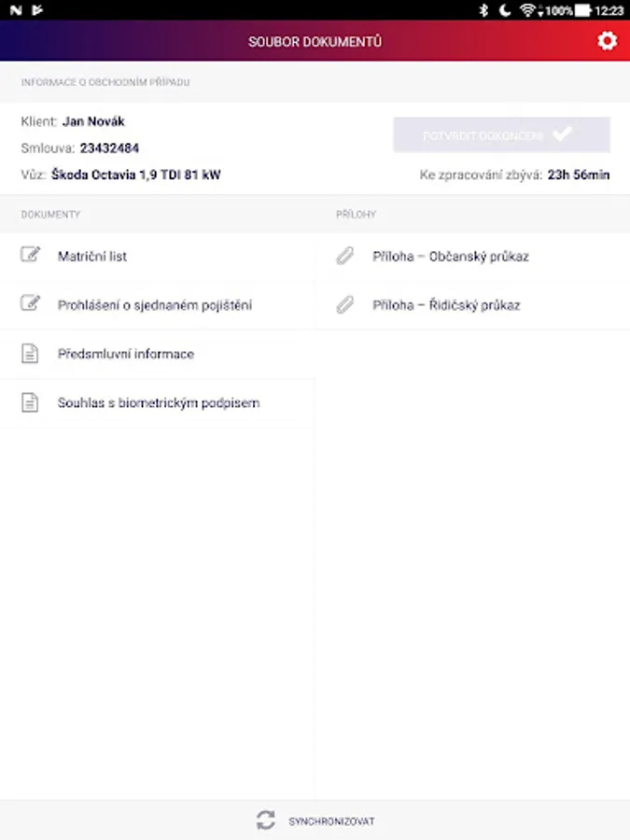630x840 pixels.
Task: Tap paperclip icon for Řidičský průkaz attachment
Action: pos(345,305)
